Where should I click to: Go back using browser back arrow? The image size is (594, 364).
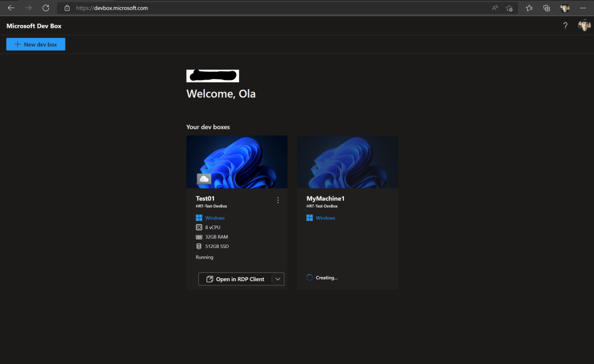tap(11, 8)
